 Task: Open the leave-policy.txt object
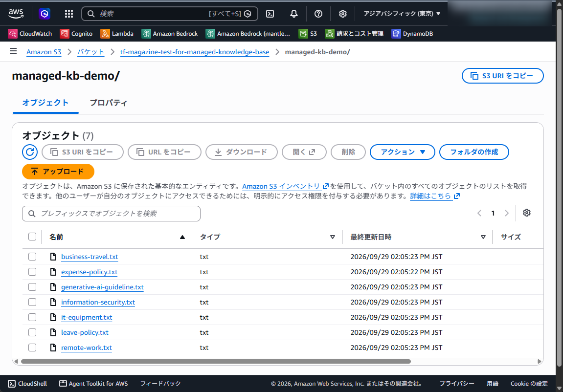85,332
